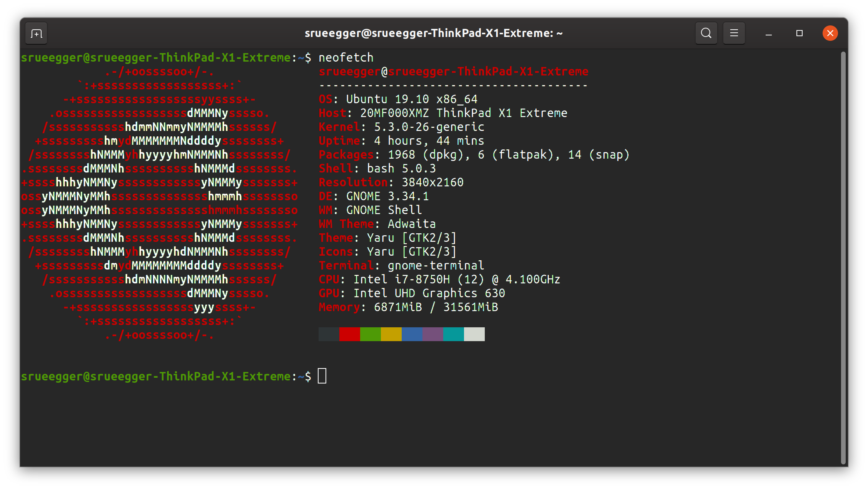Viewport: 868px width, 489px height.
Task: Open a new terminal tab
Action: click(36, 33)
